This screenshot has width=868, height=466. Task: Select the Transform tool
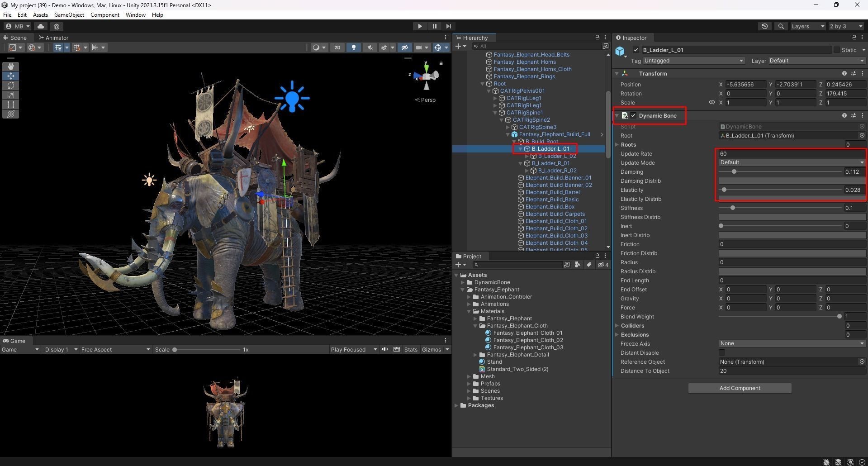click(11, 114)
